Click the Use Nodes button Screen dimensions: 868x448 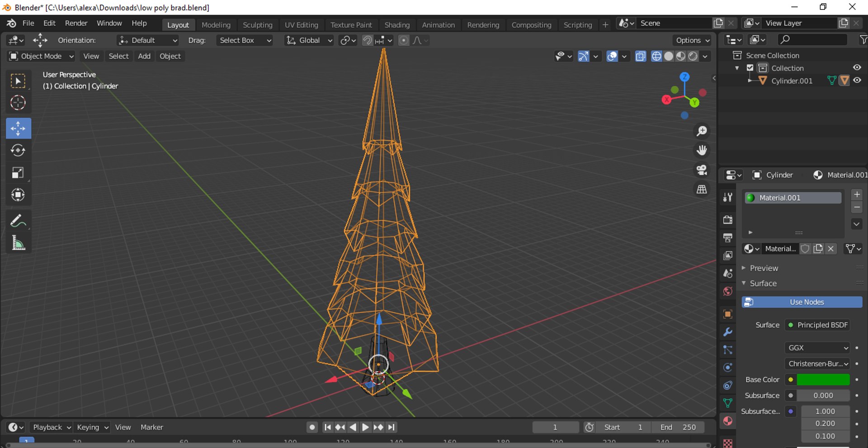[x=802, y=302]
